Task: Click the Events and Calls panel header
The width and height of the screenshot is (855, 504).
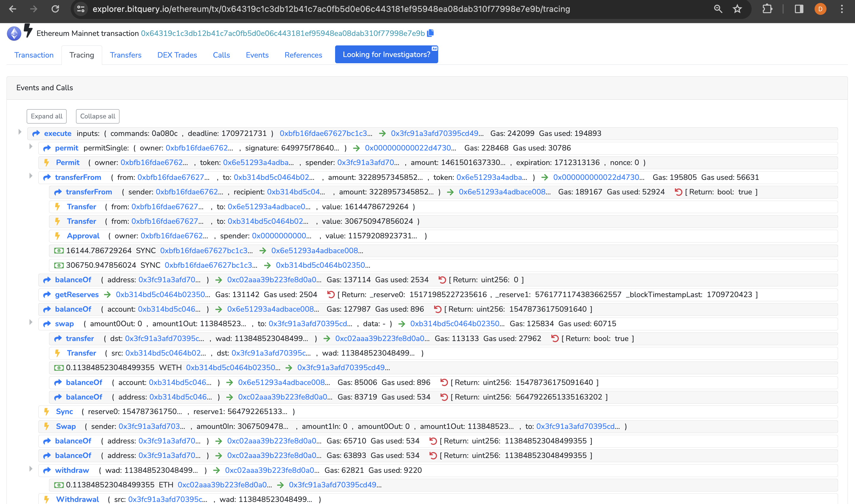Action: 427,88
